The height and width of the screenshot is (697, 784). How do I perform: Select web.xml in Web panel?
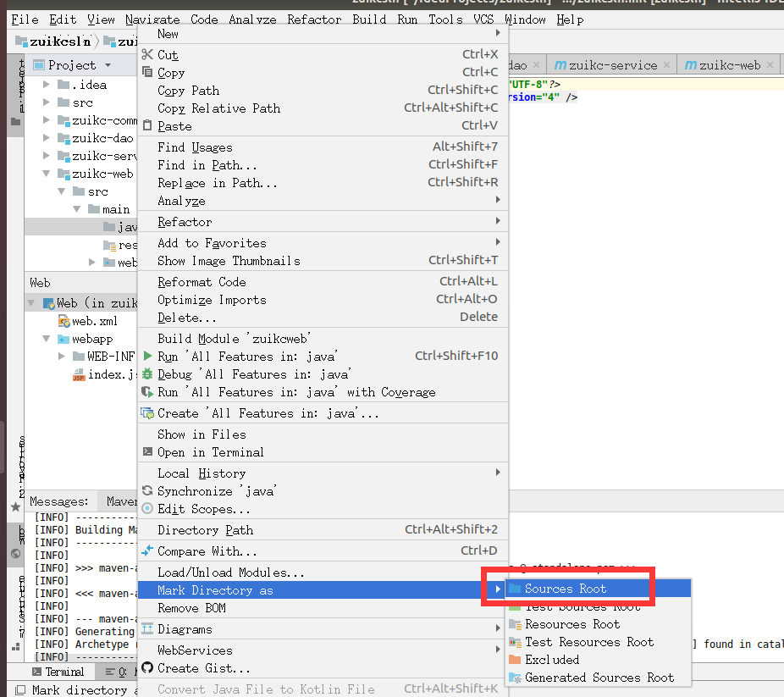pos(95,321)
